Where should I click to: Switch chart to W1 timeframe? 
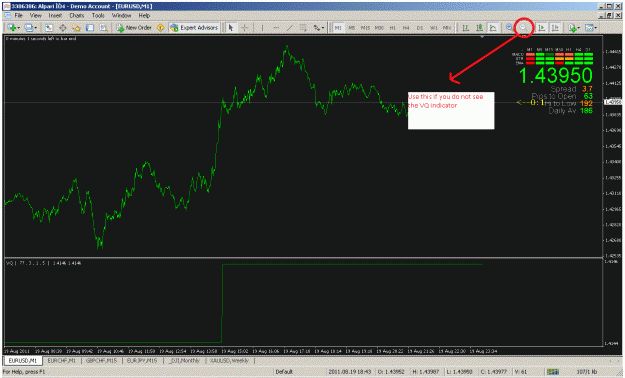pos(434,28)
